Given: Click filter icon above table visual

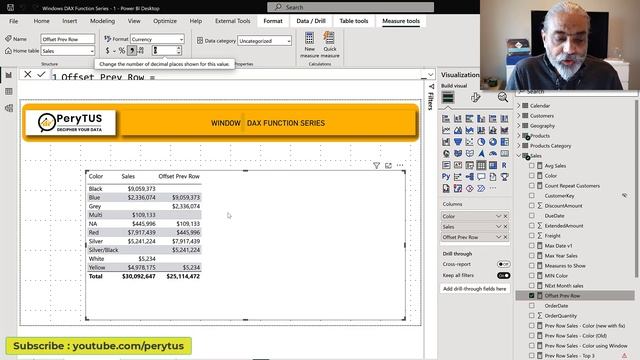Looking at the screenshot, I should tap(376, 165).
